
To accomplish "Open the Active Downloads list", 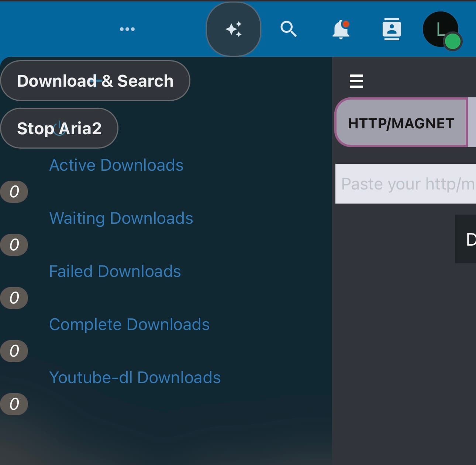I will point(116,165).
